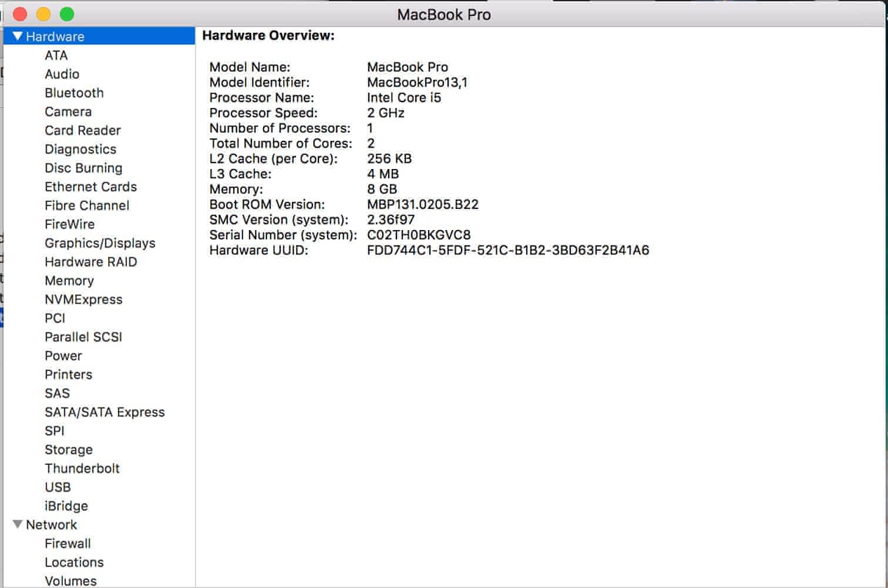Open Diagnostics in the sidebar
888x588 pixels.
(80, 149)
